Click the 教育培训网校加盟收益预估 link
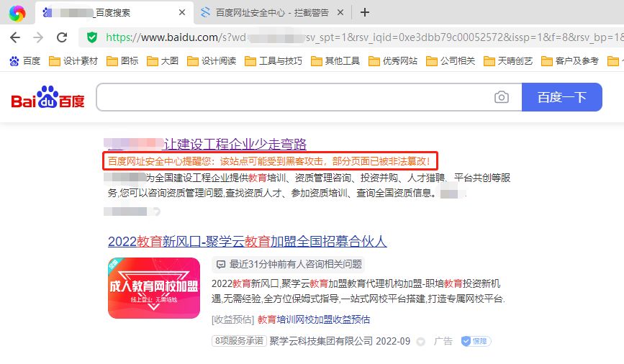The width and height of the screenshot is (624, 364). pos(314,319)
